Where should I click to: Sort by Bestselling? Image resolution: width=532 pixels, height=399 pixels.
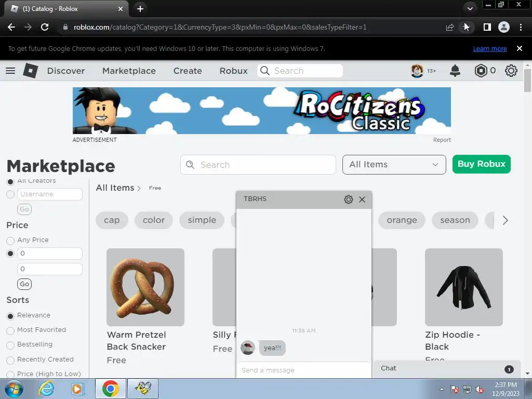pyautogui.click(x=10, y=345)
